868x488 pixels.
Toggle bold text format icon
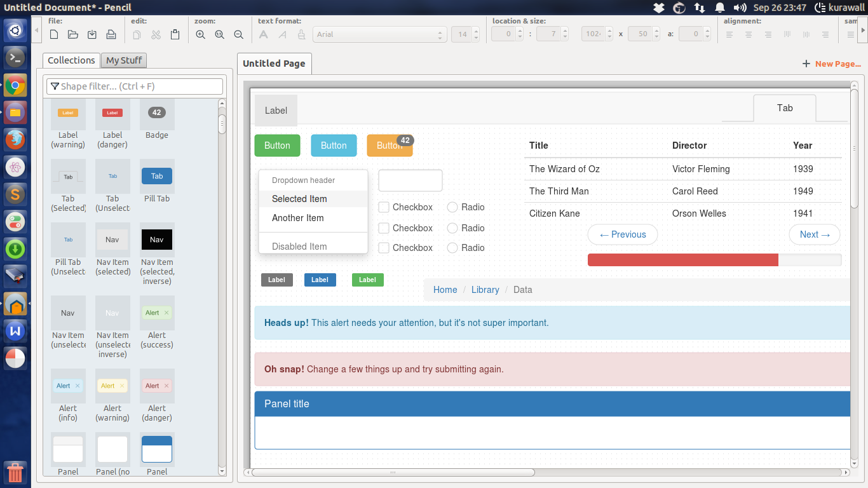pos(263,34)
